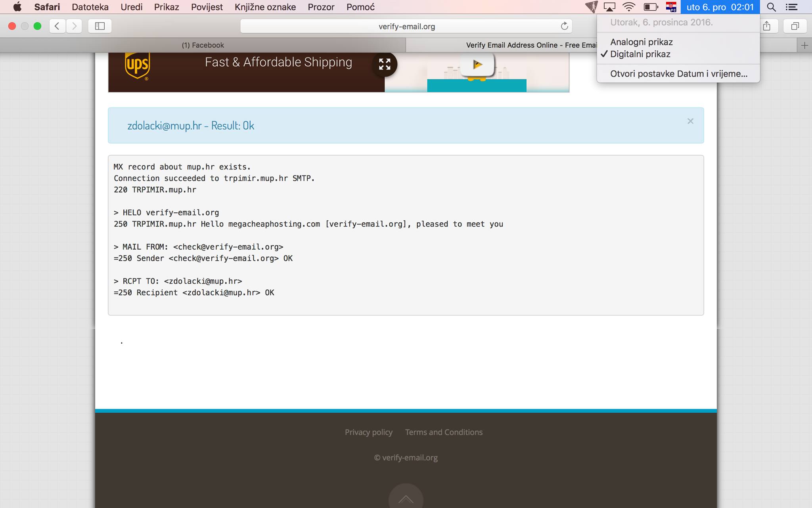Open Otvori postavke Datum i vrijeme
Viewport: 812px width, 508px height.
(678, 74)
